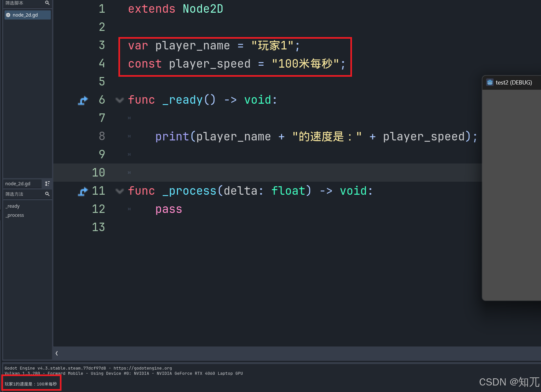Click the gear icon on the highlighted script entry
The width and height of the screenshot is (541, 392).
[8, 15]
